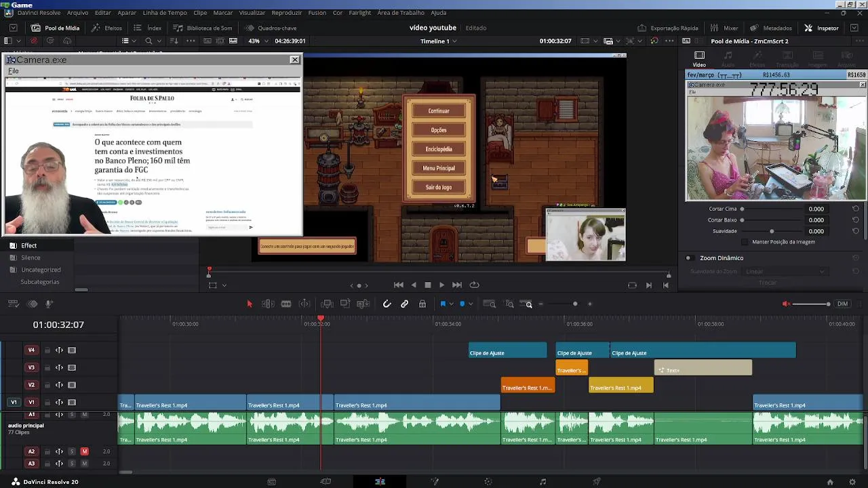The height and width of the screenshot is (488, 868).
Task: Open the Efeitos panel
Action: [x=107, y=28]
